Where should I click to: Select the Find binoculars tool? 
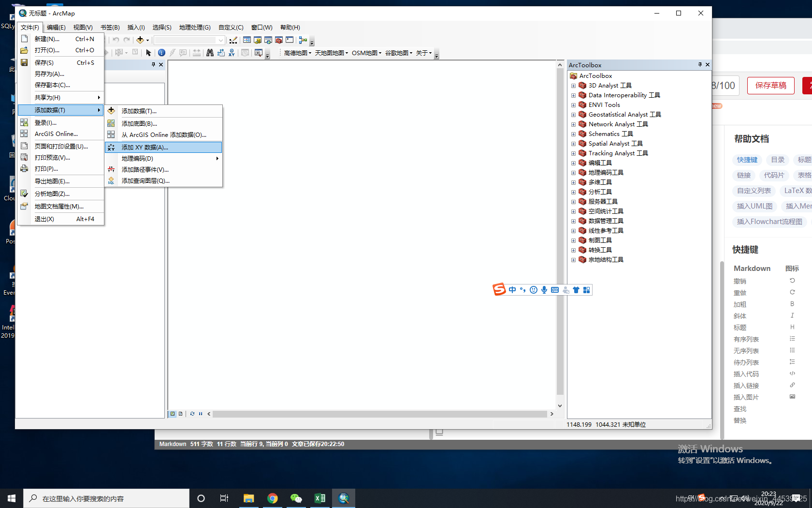click(210, 53)
